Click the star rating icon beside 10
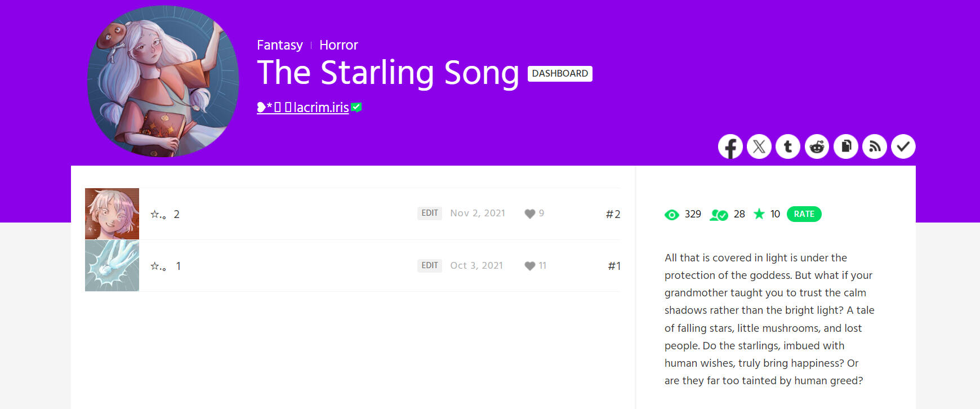 pyautogui.click(x=760, y=214)
